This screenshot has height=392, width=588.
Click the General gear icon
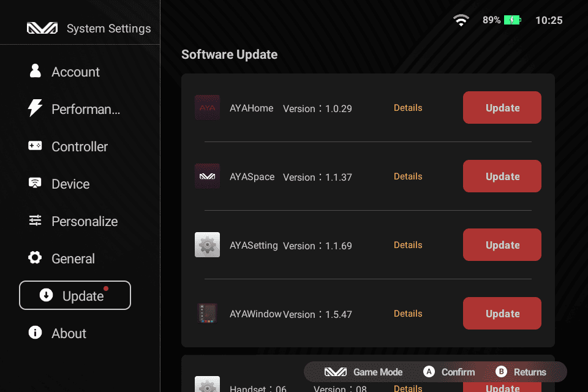tap(36, 257)
